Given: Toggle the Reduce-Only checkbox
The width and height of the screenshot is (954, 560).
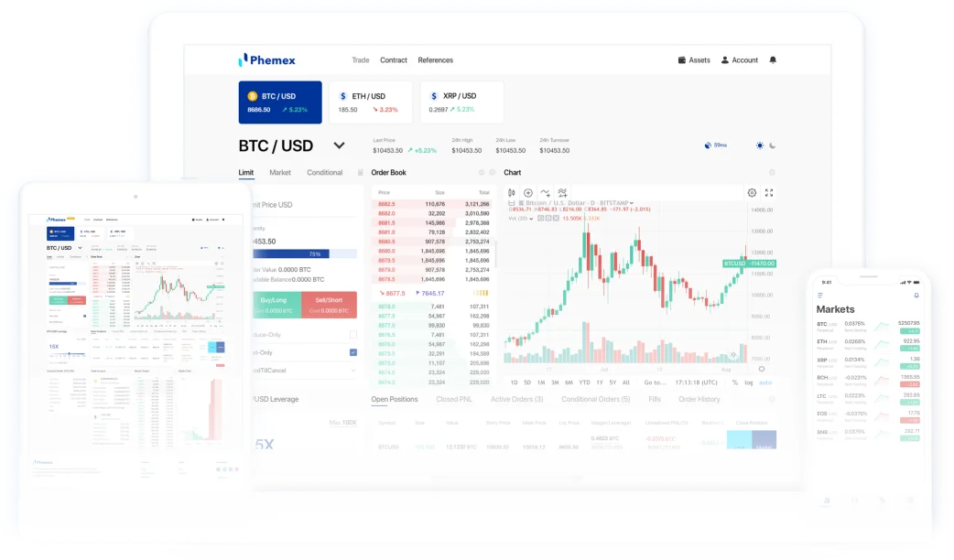Looking at the screenshot, I should pos(353,334).
